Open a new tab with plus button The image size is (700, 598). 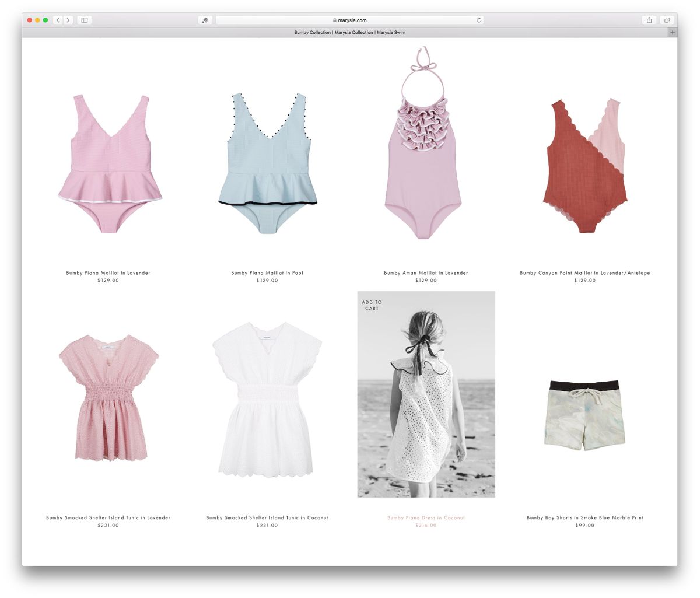672,33
